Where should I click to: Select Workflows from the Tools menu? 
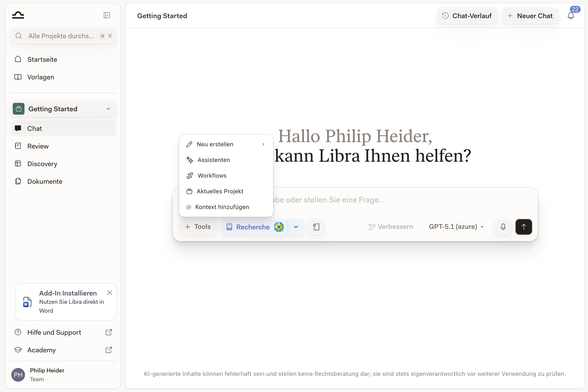tap(226, 175)
